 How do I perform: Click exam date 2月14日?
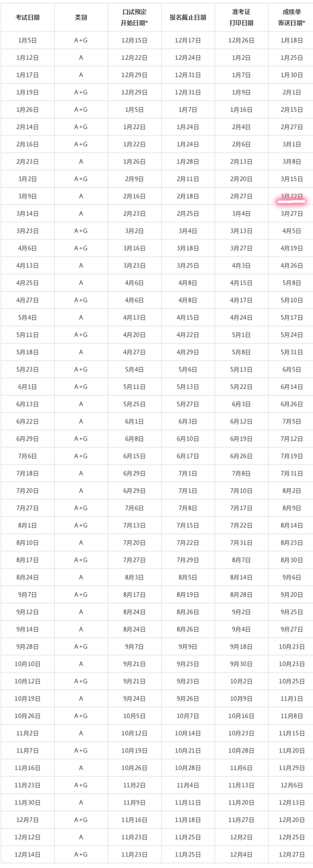[x=28, y=127]
